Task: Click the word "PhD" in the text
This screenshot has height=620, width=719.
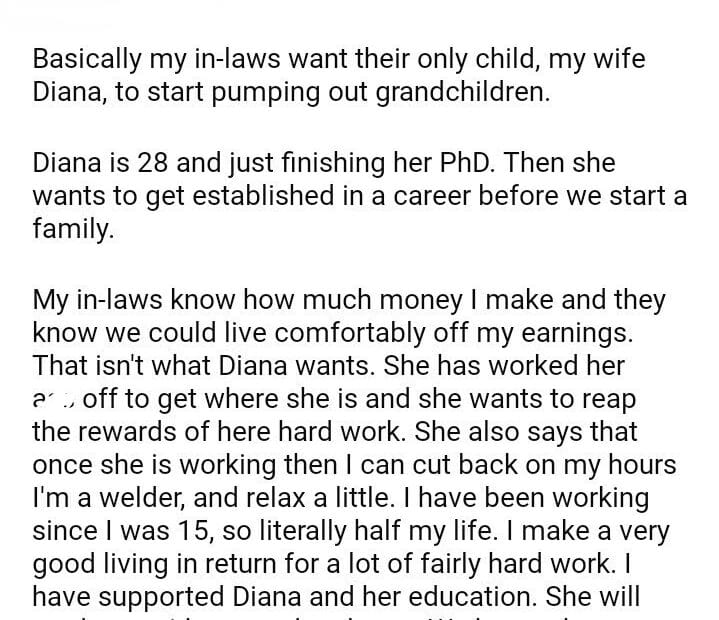Action: pos(472,164)
